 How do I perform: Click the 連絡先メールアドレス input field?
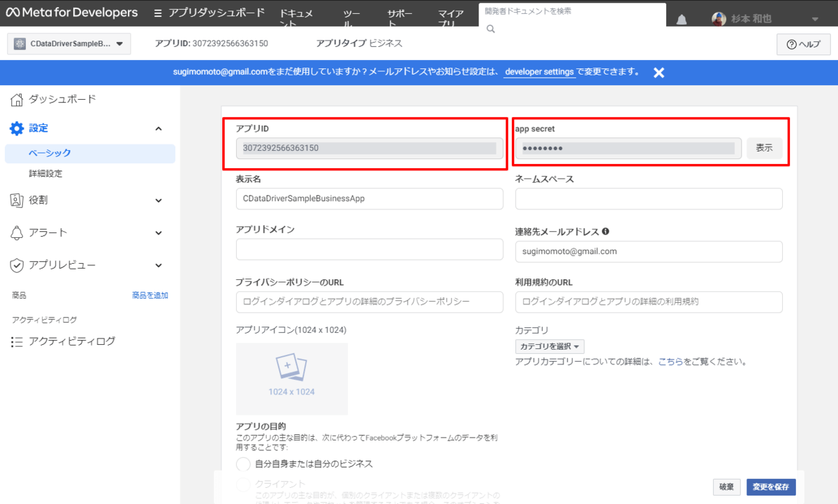649,251
